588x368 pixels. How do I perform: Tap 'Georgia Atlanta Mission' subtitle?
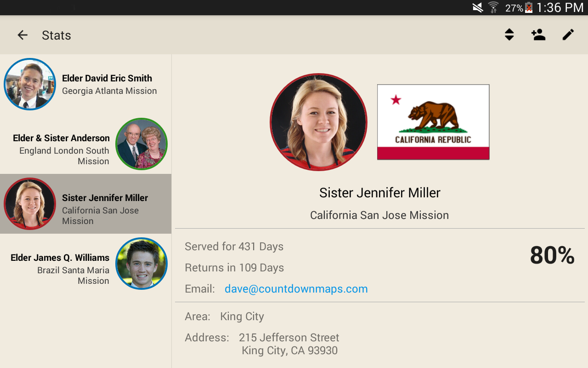[x=109, y=91]
